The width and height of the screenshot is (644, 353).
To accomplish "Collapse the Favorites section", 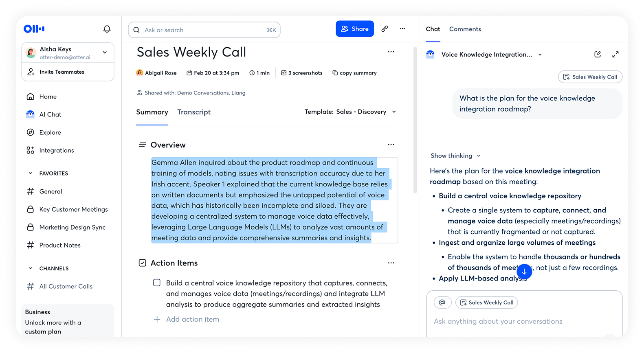I will tap(30, 173).
